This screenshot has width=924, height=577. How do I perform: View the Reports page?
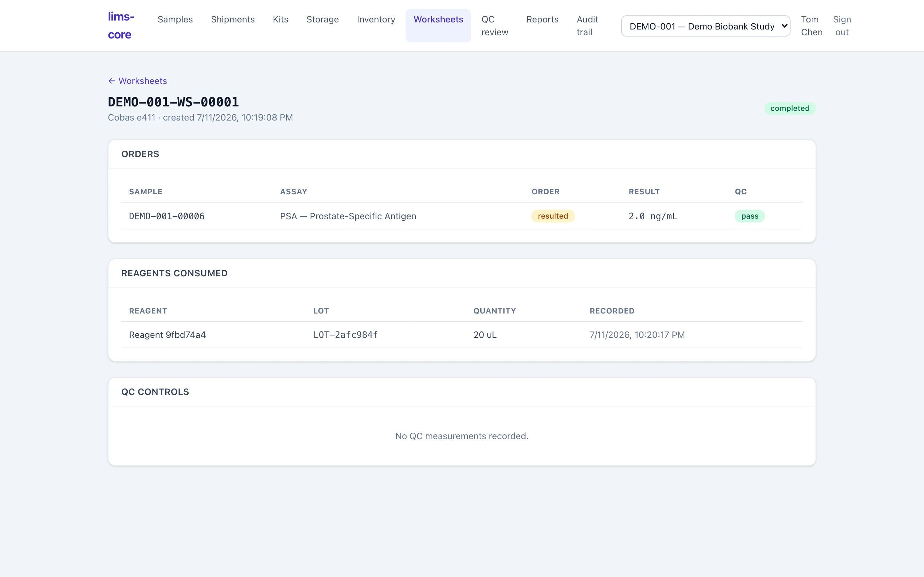point(542,20)
